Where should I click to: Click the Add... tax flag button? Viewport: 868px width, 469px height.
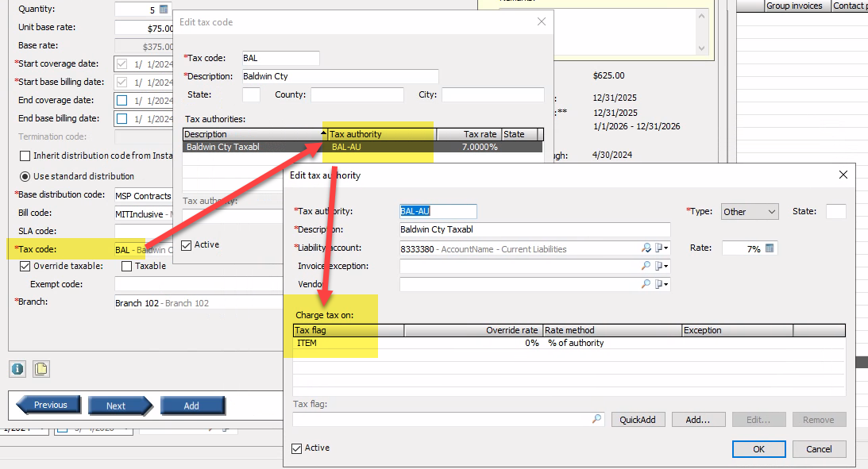click(697, 420)
